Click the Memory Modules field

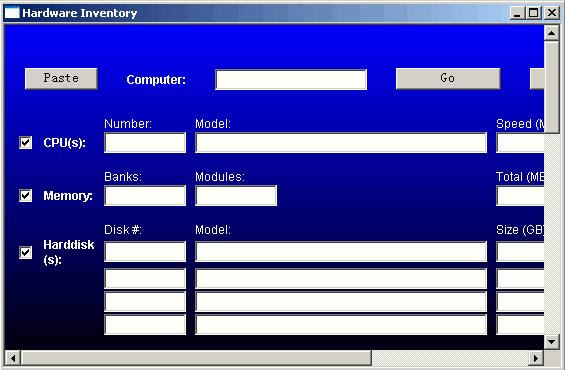click(236, 196)
